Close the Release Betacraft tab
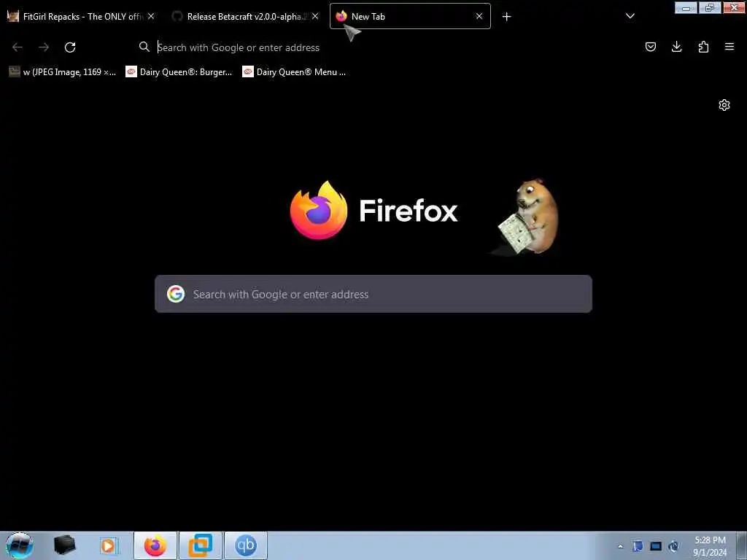747x560 pixels. [315, 16]
